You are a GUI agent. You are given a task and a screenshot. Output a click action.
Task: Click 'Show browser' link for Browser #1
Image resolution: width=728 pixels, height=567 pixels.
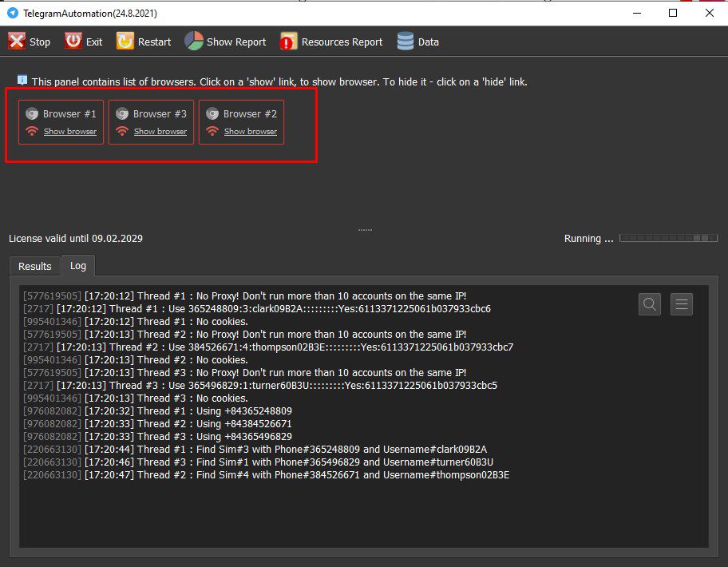[x=70, y=132]
